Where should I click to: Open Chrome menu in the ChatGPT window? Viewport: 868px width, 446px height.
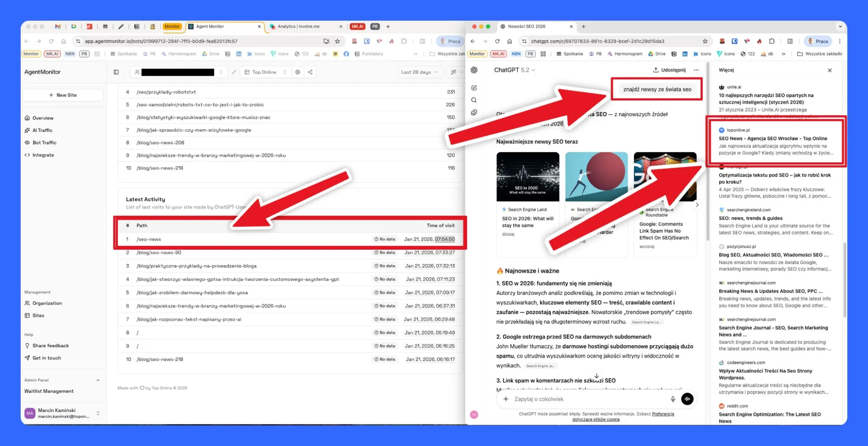[x=840, y=41]
